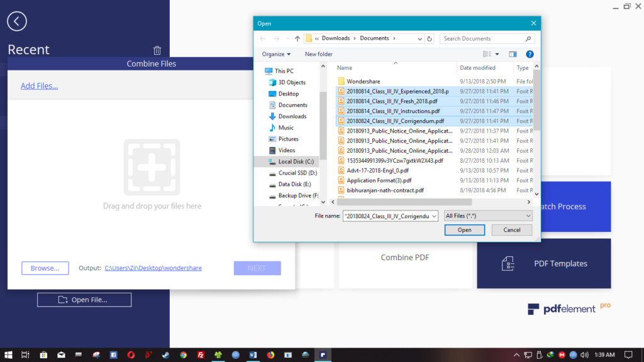Click Downloads in the address breadcrumb
This screenshot has height=362, width=644.
click(336, 38)
